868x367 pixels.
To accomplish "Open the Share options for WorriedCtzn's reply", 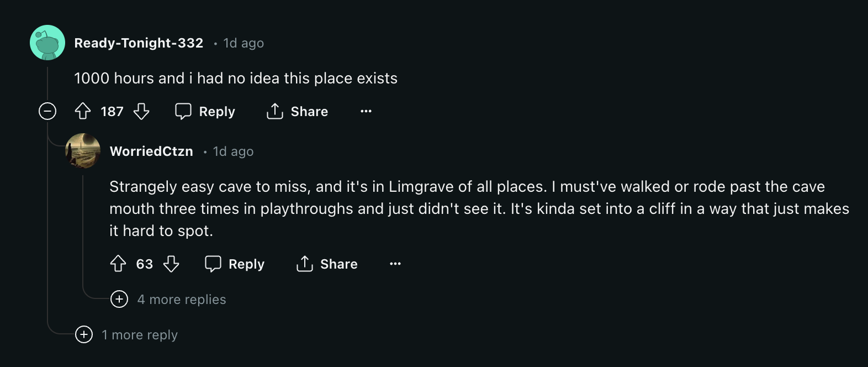I will (x=326, y=264).
